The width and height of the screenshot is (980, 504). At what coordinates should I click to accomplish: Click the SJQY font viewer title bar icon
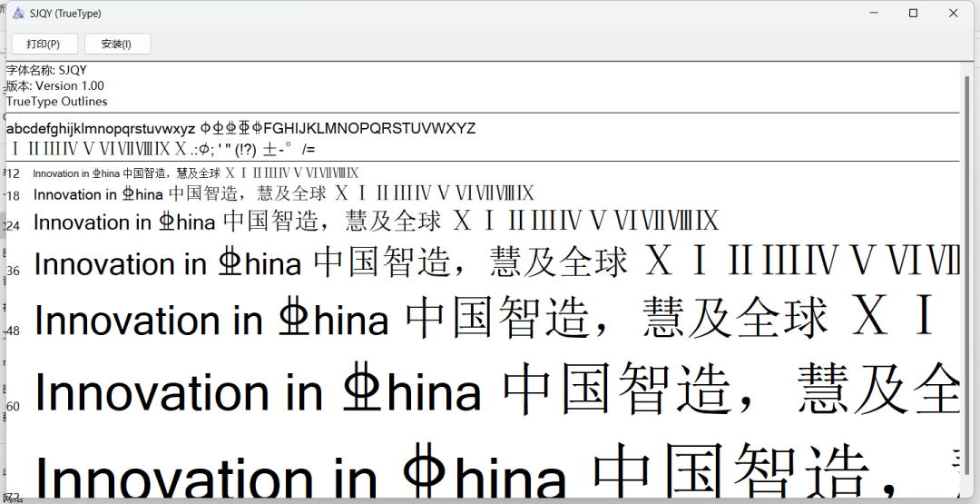point(18,14)
